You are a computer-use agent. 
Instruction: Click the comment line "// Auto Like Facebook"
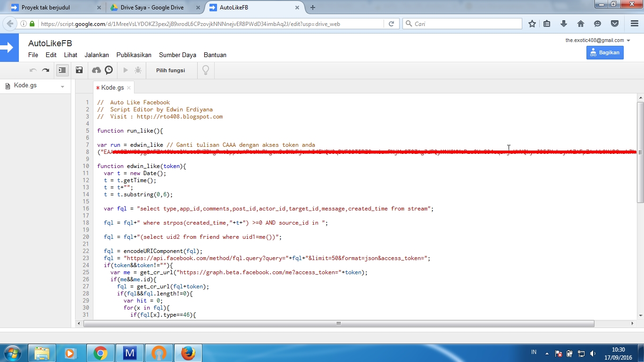(134, 102)
